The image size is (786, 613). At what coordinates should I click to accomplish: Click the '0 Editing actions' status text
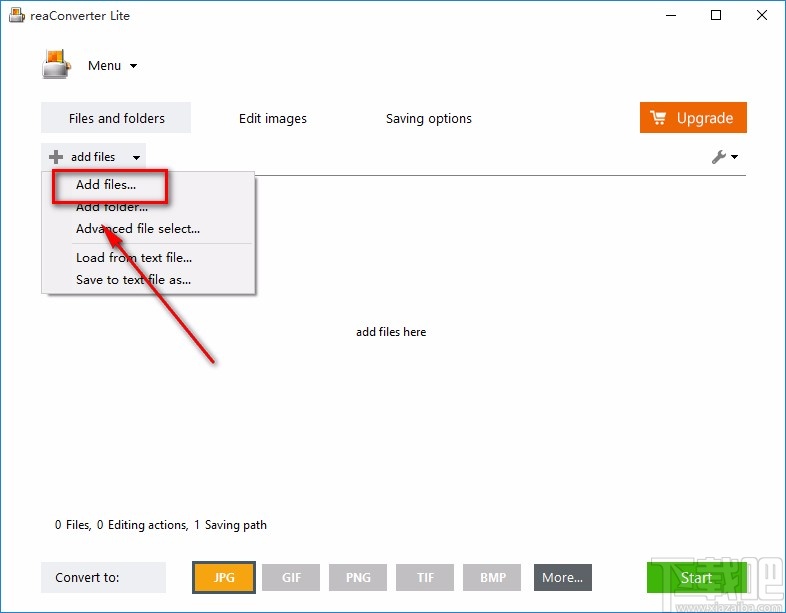(x=142, y=525)
